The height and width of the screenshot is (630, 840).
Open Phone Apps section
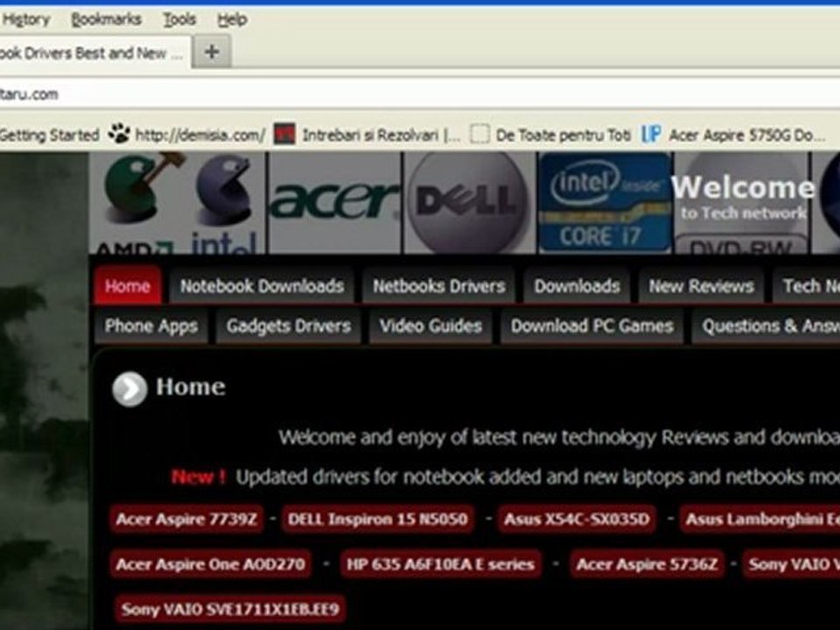(151, 325)
